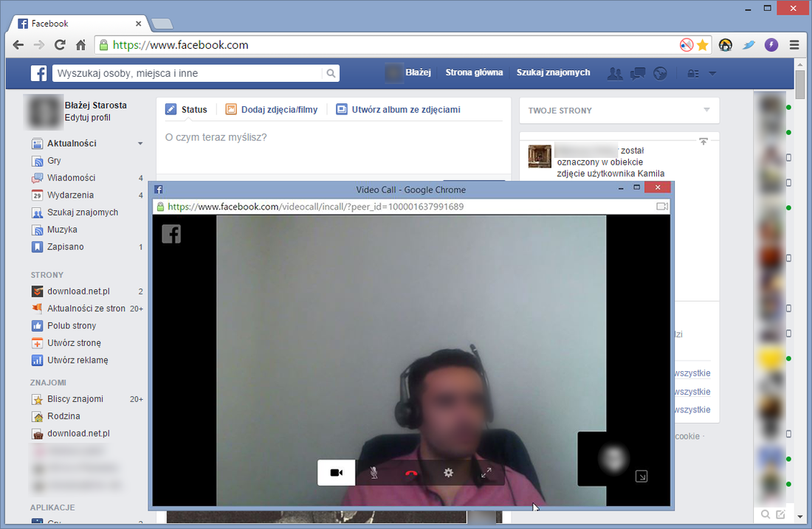Expand the TWOJE STRONY dropdown
The width and height of the screenshot is (812, 529).
[707, 110]
